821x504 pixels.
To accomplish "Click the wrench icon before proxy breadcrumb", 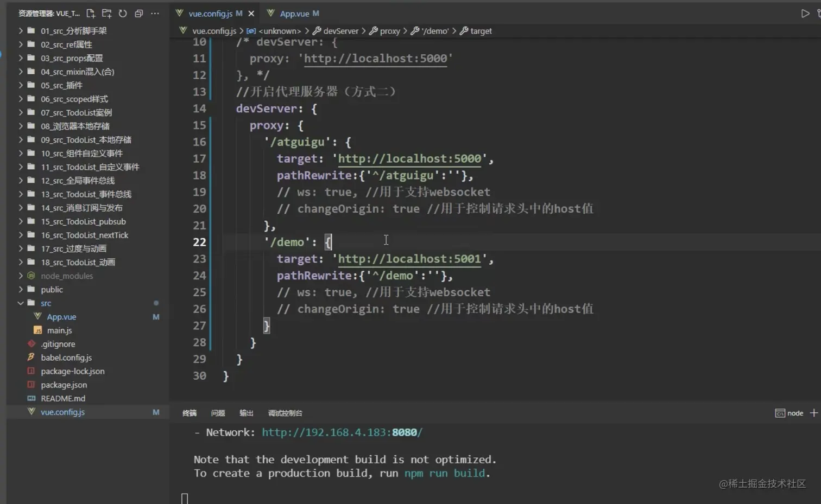I will point(374,31).
